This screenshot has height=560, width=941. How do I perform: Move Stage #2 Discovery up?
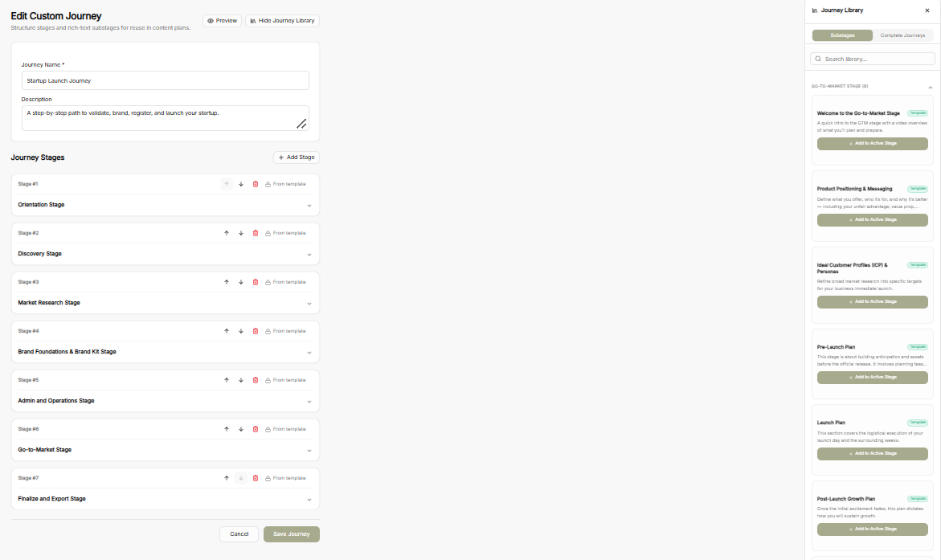click(227, 234)
